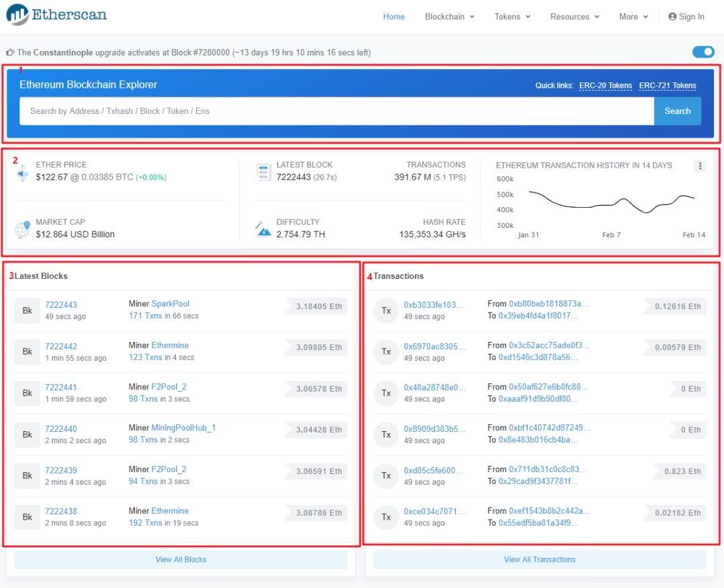The image size is (724, 588).
Task: Open block 7222438 link
Action: 61,512
